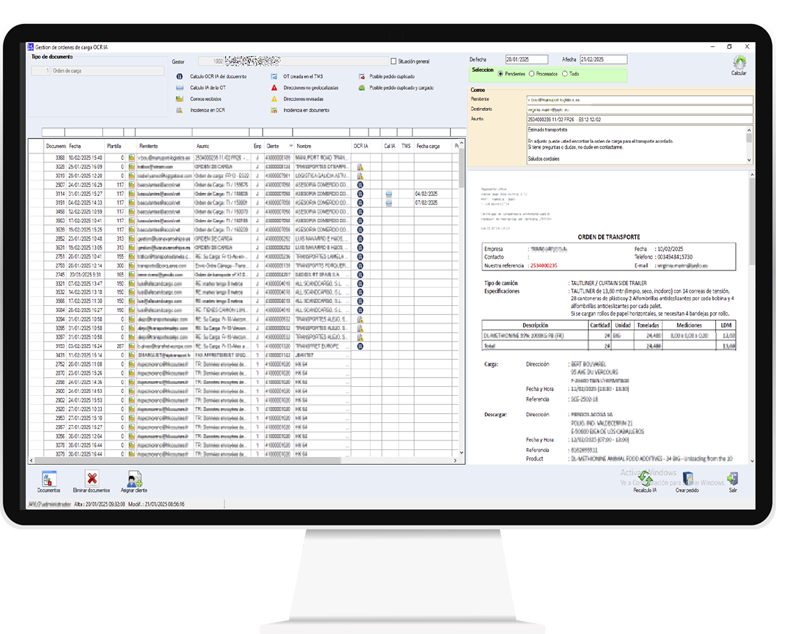This screenshot has height=634, width=791.
Task: Click the Documentos icon in bottom toolbar
Action: pyautogui.click(x=49, y=480)
